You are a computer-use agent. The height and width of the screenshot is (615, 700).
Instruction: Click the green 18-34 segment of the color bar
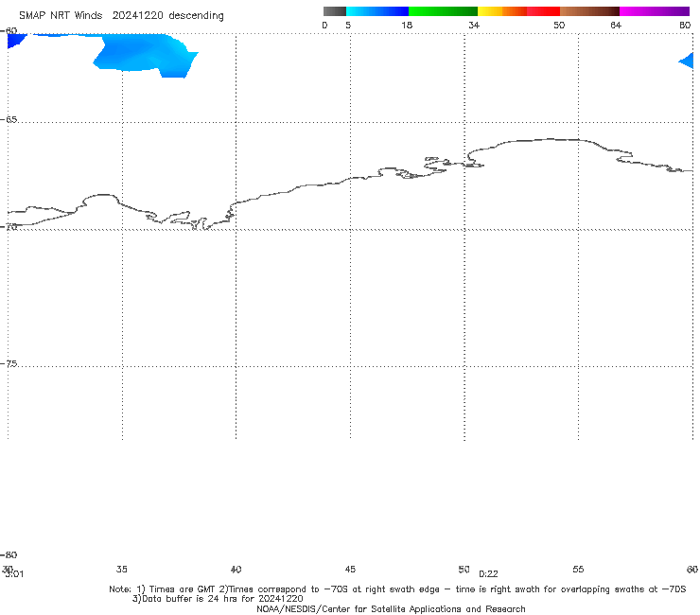point(443,11)
